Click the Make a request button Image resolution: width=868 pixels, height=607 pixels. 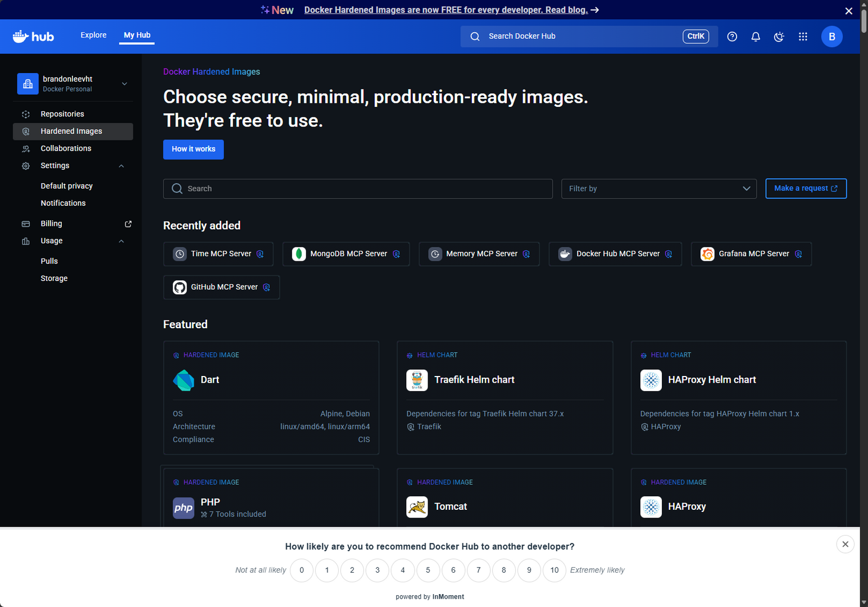806,189
